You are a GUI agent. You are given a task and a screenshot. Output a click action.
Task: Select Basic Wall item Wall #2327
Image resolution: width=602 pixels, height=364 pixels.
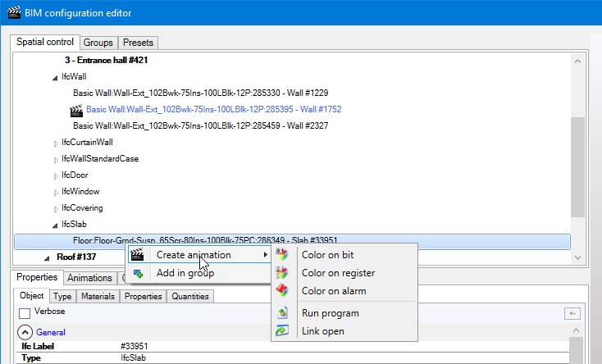tap(212, 126)
